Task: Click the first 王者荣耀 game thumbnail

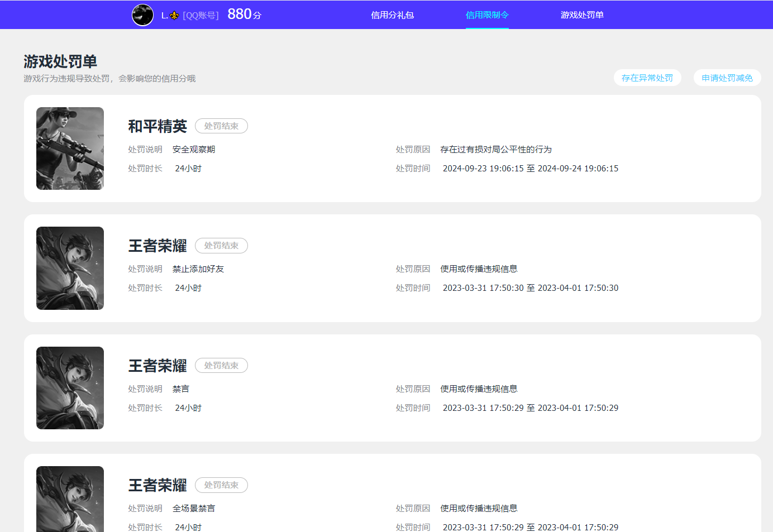Action: coord(70,268)
